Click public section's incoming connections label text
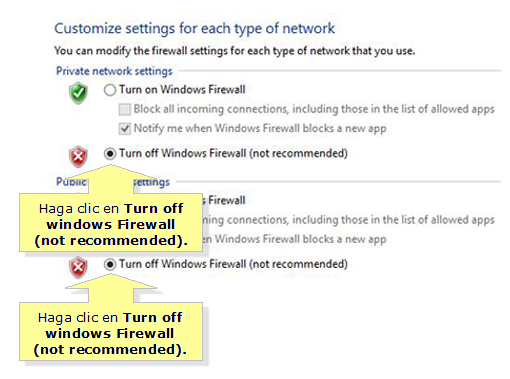This screenshot has width=510, height=379. coord(349,220)
